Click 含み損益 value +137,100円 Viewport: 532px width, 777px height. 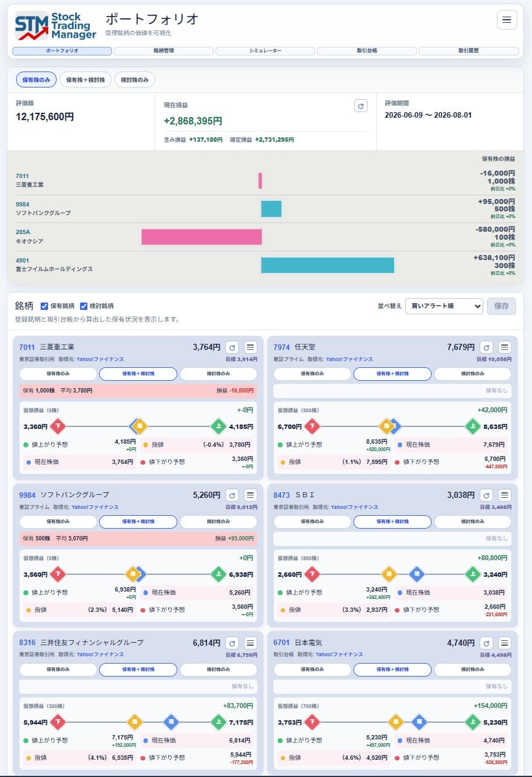coord(206,140)
